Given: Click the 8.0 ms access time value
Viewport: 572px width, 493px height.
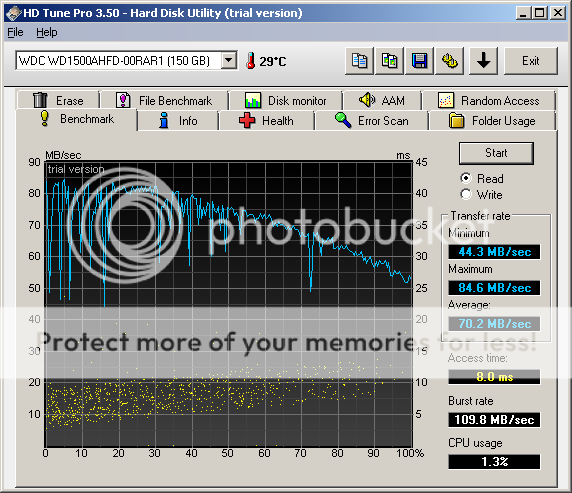Looking at the screenshot, I should [x=494, y=377].
